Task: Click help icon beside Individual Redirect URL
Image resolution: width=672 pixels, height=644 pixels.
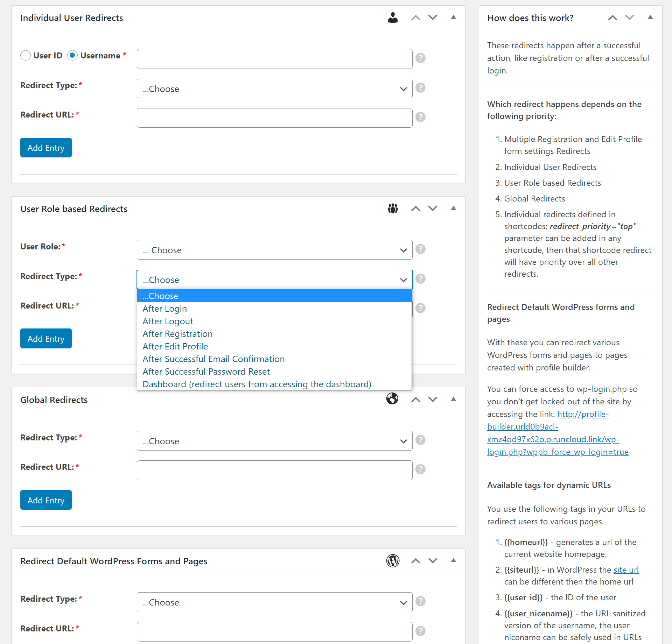Action: [x=420, y=117]
